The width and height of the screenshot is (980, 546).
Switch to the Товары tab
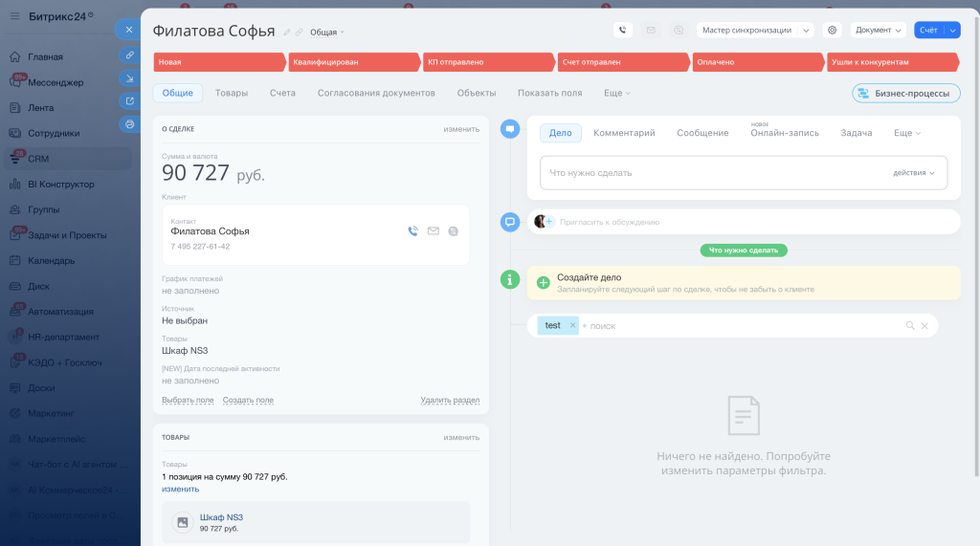(x=232, y=93)
